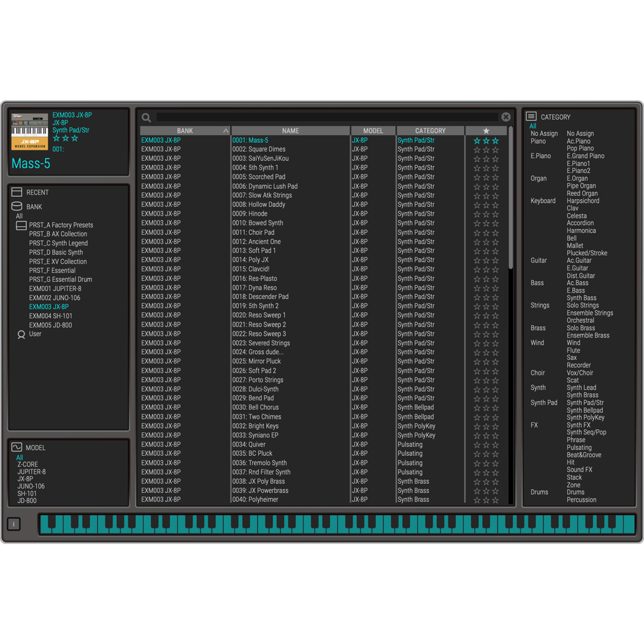The height and width of the screenshot is (644, 644).
Task: Select All under BANK
Action: [x=19, y=216]
